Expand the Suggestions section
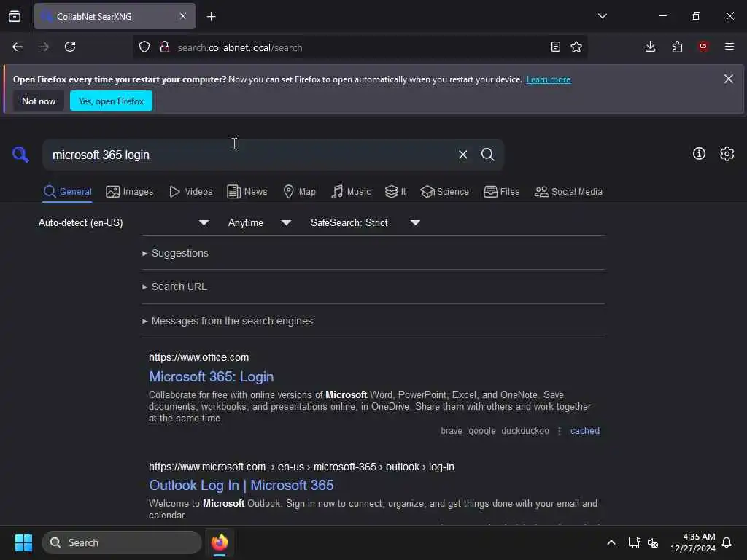 click(175, 253)
